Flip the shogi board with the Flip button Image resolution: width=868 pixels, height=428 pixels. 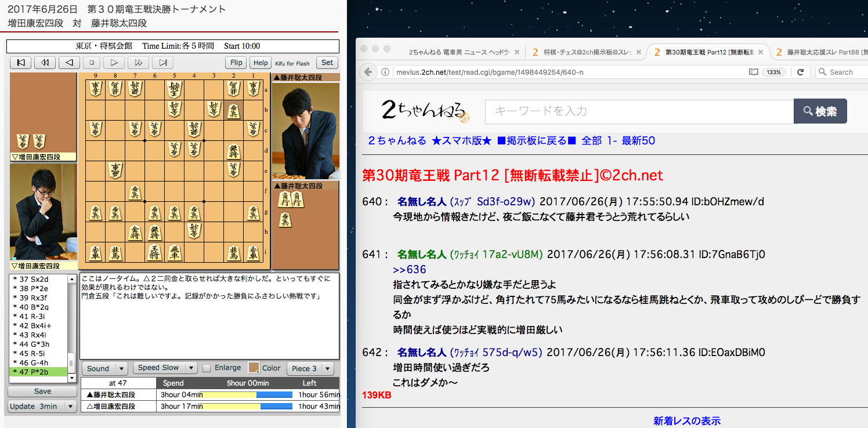coord(236,63)
